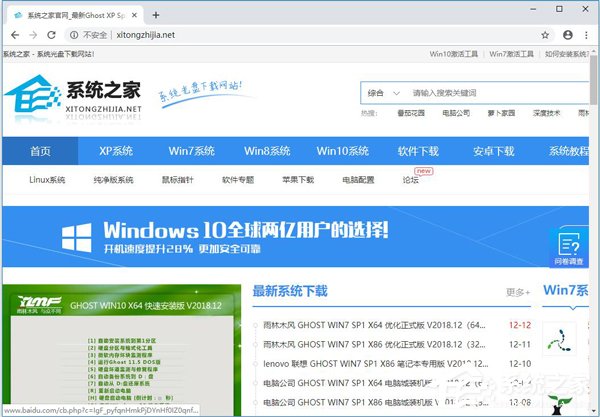Open the 鼠标指针 link
The width and height of the screenshot is (600, 417).
pos(178,180)
